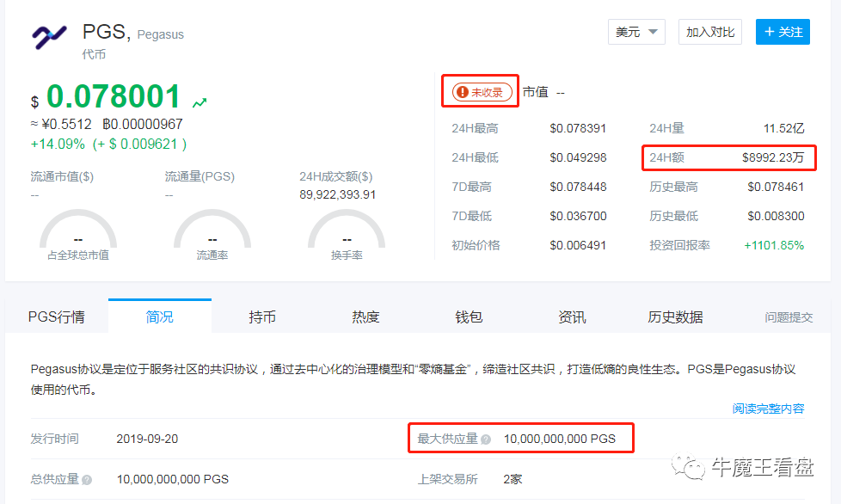
Task: Click the ฿0.00000967 BTC price
Action: point(143,125)
